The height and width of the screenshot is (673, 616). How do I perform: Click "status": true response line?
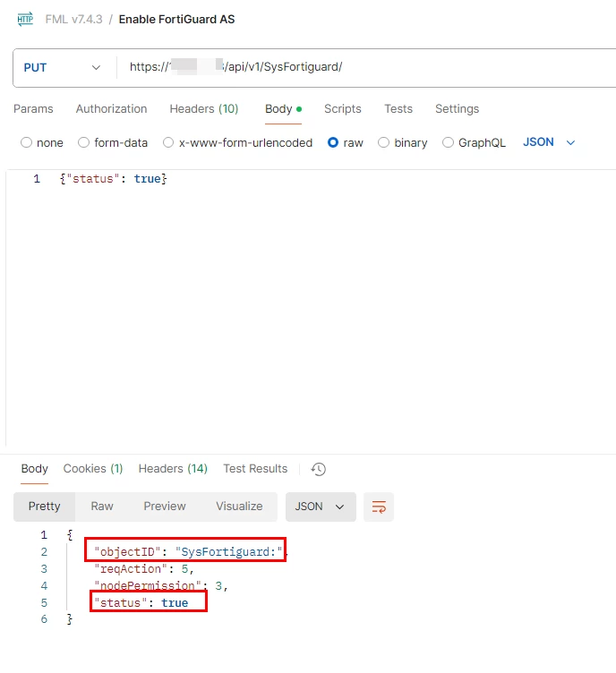141,603
